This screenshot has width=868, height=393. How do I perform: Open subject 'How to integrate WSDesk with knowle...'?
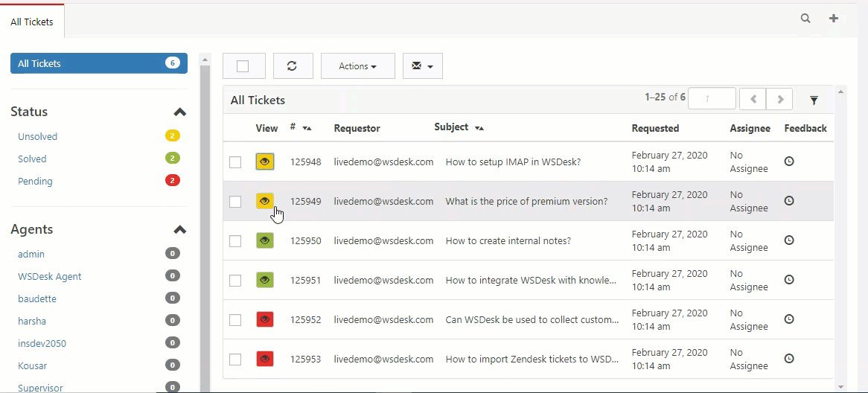(x=531, y=280)
